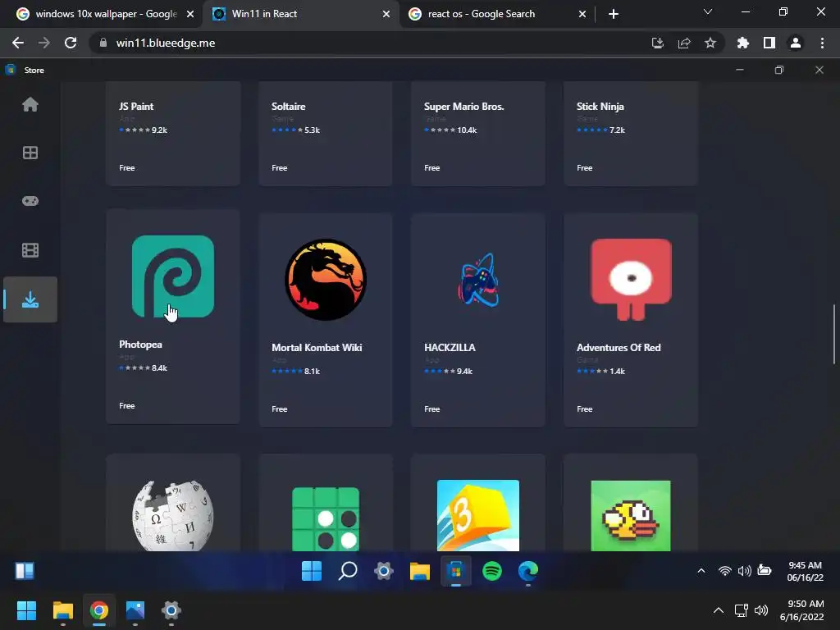
Task: Install this site as app icon
Action: [658, 43]
